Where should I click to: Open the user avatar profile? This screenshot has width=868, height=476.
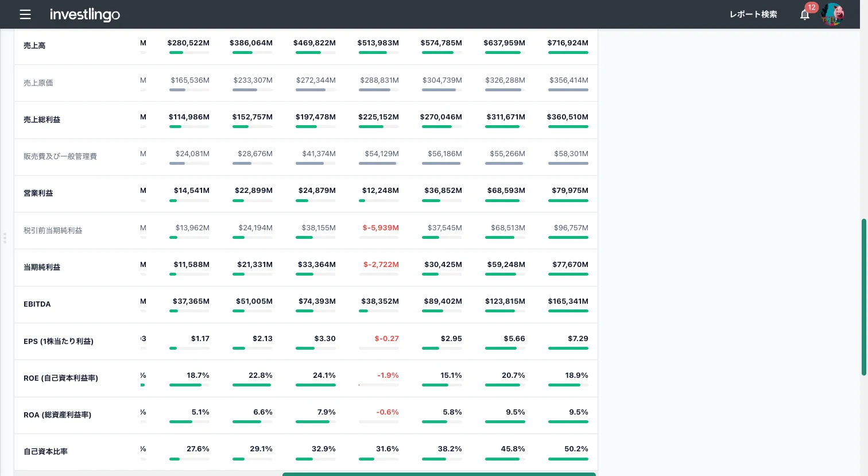pyautogui.click(x=832, y=14)
